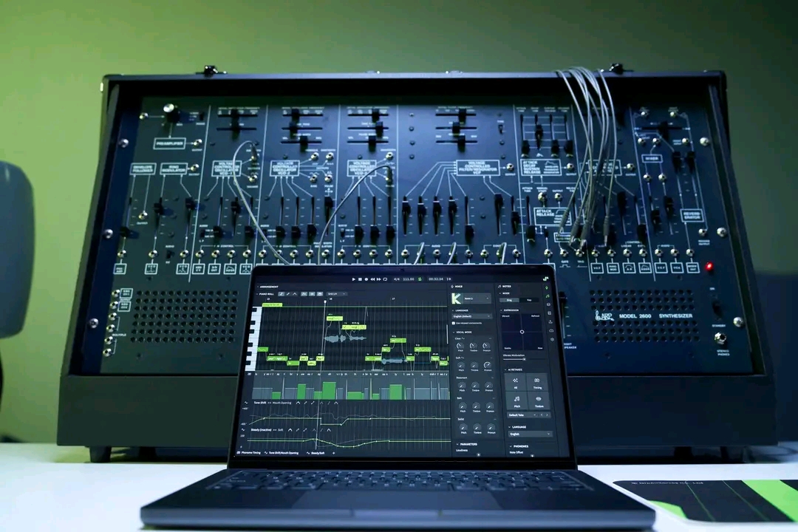The height and width of the screenshot is (532, 798).
Task: Click the AI Retakes All button
Action: [516, 381]
